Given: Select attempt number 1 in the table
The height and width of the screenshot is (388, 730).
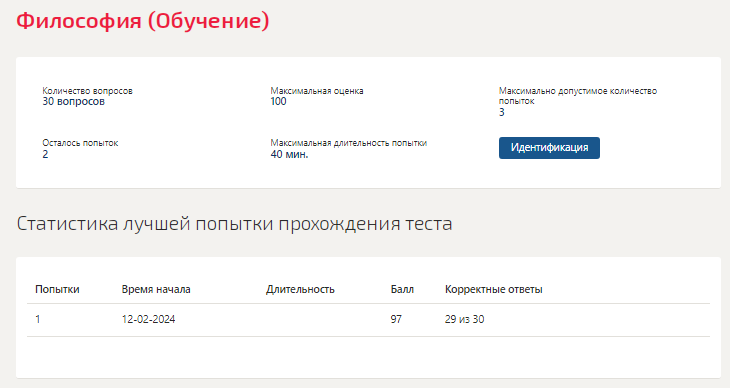Looking at the screenshot, I should point(38,319).
